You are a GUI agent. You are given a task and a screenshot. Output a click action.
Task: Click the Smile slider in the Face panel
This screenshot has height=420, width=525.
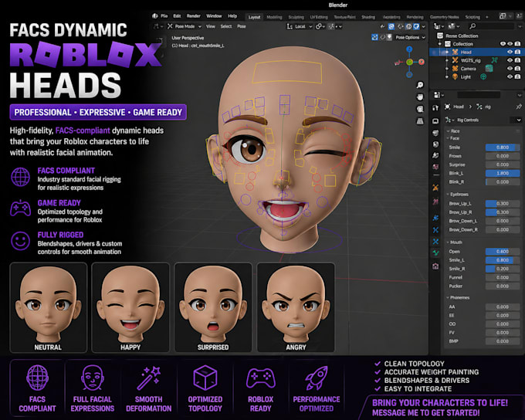coord(503,147)
